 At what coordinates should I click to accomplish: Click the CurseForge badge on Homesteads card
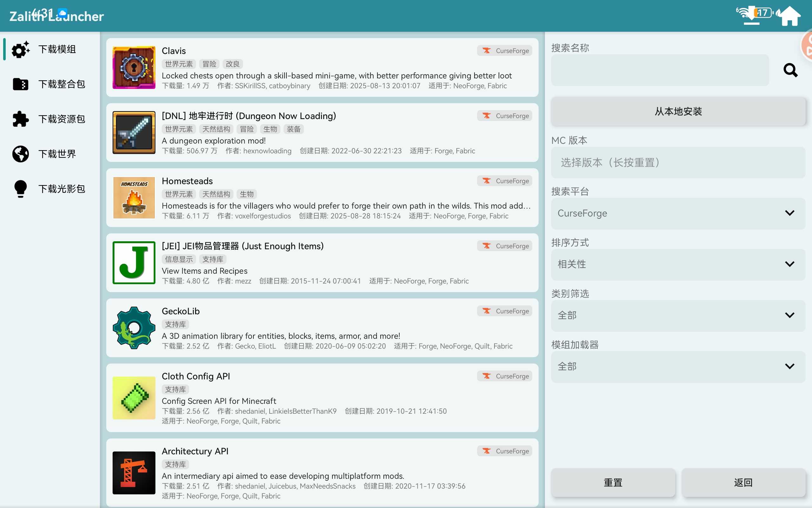(x=505, y=181)
